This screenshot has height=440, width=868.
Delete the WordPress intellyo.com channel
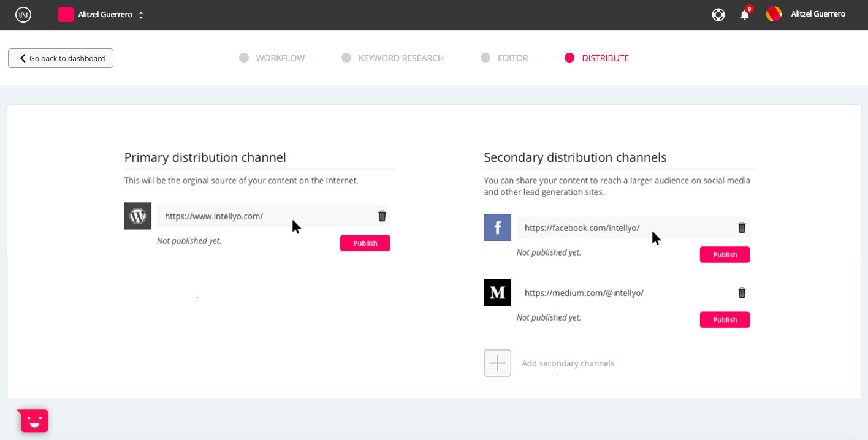(382, 216)
